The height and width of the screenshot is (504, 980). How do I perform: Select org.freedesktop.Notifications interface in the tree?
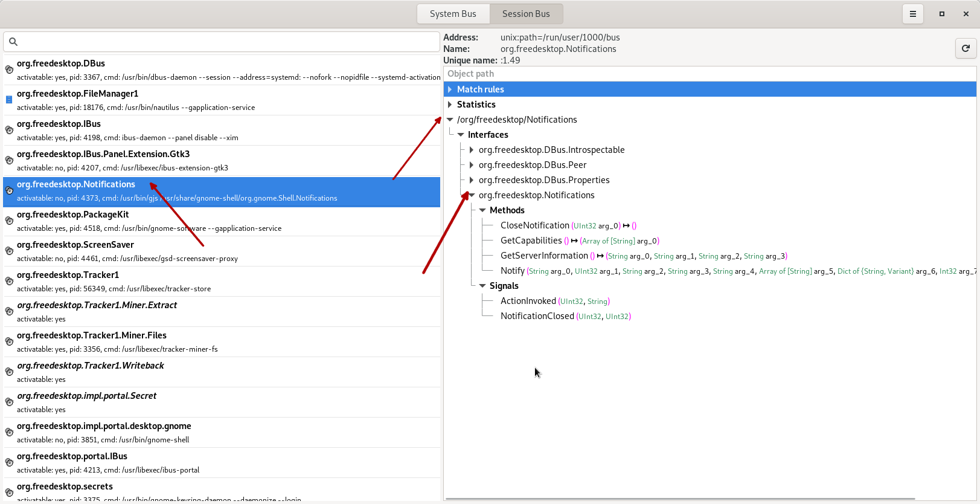point(537,195)
